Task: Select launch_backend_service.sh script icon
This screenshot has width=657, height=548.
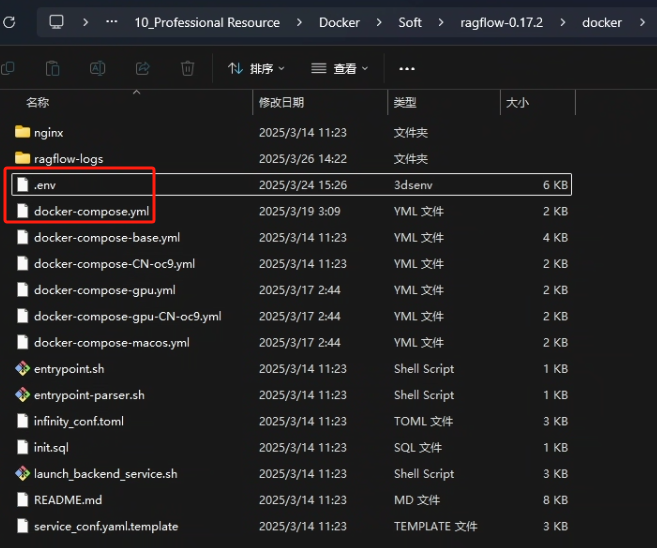Action: [x=22, y=473]
